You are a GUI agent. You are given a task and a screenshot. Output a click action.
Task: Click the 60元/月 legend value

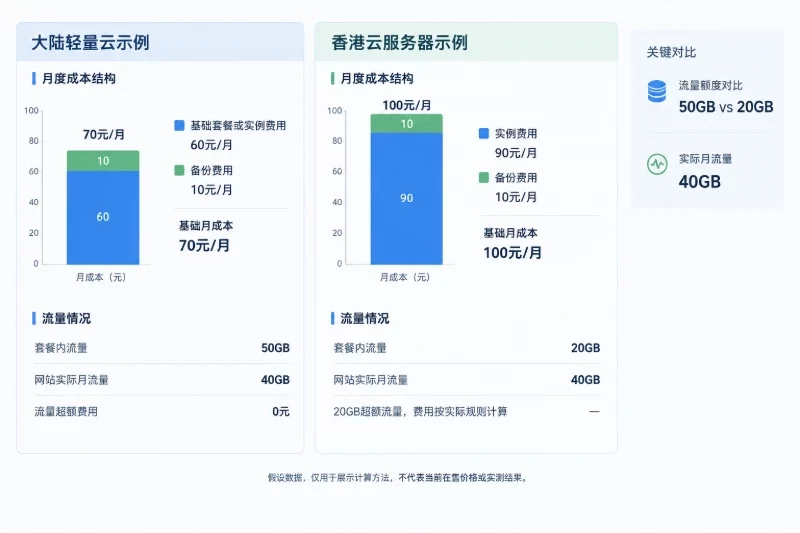point(211,145)
